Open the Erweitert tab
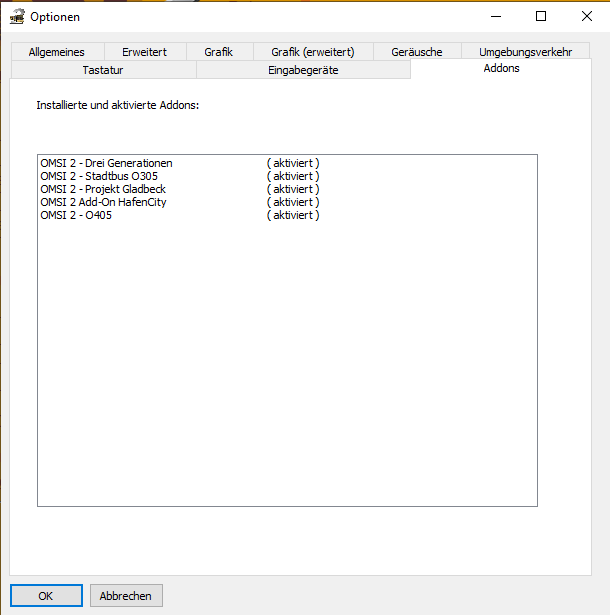This screenshot has width=610, height=615. (145, 52)
